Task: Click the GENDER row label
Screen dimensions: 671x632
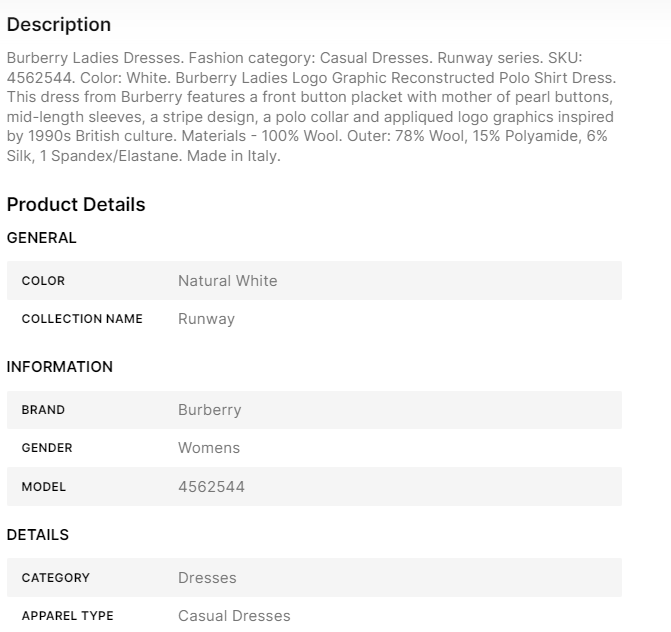Action: [47, 448]
